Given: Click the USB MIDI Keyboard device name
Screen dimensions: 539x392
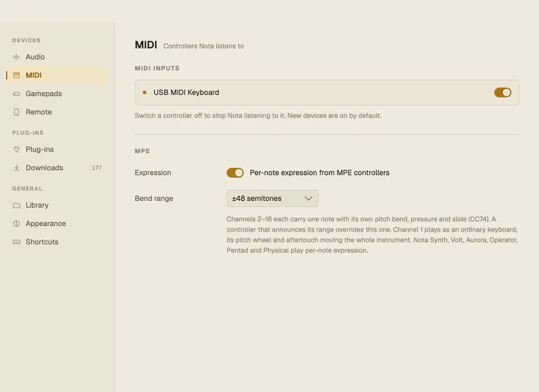Looking at the screenshot, I should [186, 92].
